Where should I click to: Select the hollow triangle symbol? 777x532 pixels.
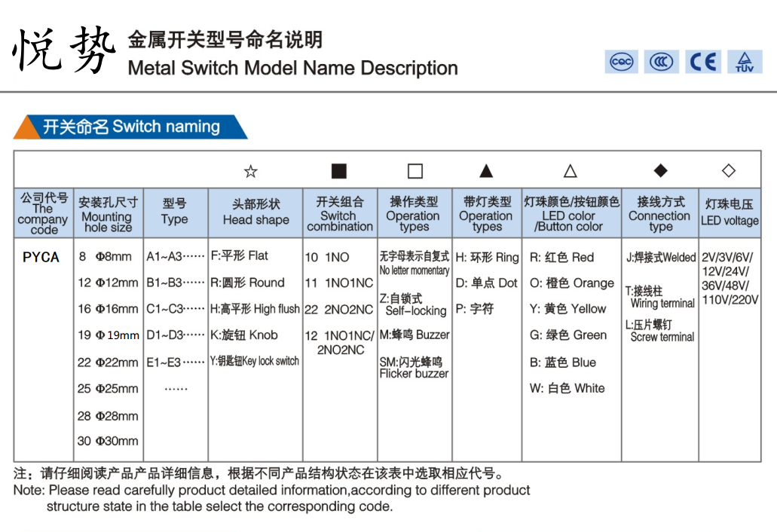tap(571, 171)
